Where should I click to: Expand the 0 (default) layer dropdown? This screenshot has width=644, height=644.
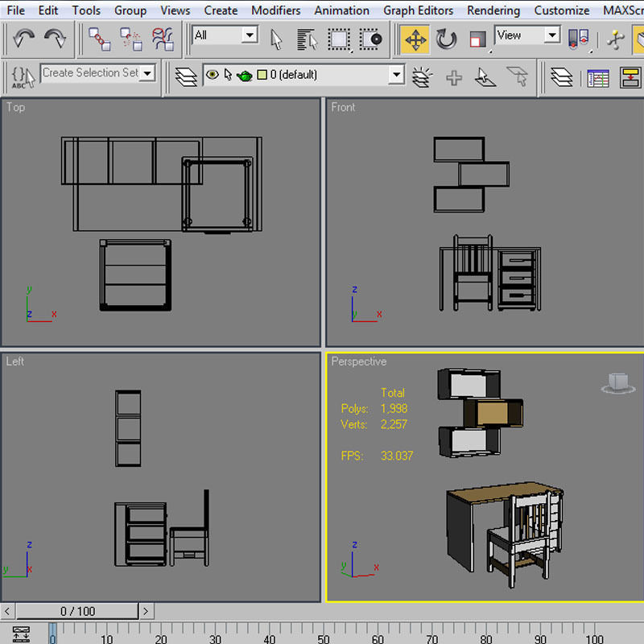396,75
